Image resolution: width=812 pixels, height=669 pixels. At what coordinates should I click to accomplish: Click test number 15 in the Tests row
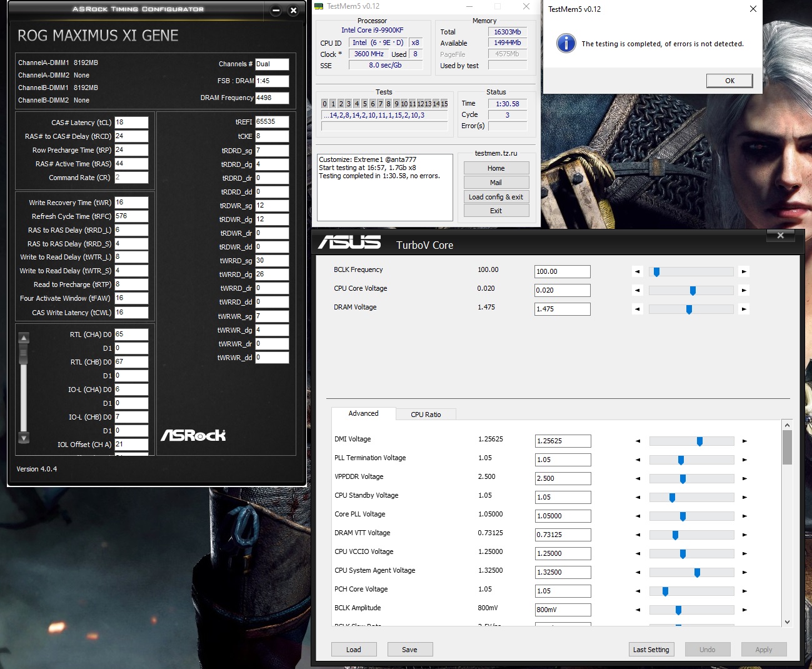click(x=444, y=104)
